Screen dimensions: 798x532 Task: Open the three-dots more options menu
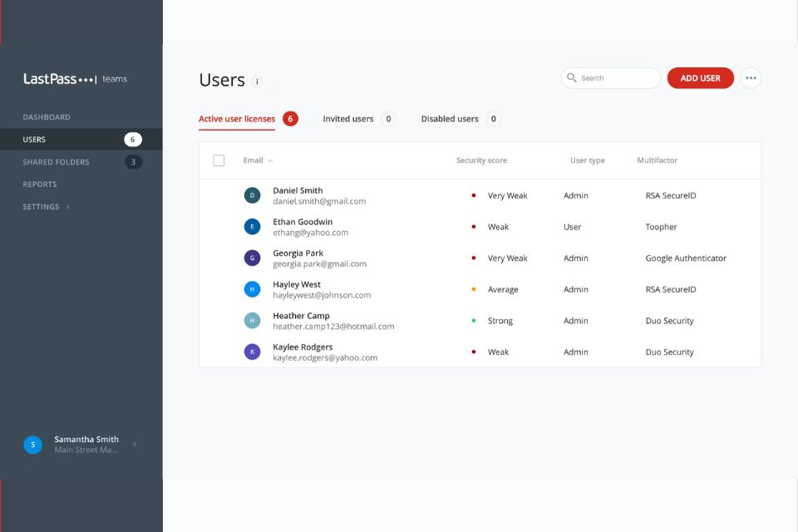click(x=751, y=78)
